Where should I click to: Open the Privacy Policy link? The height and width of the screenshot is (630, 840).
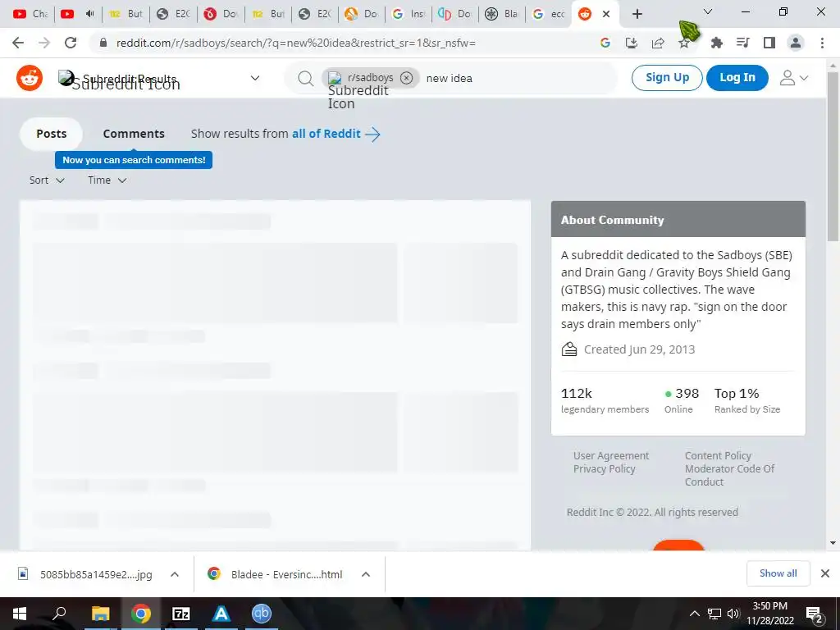[x=605, y=468]
